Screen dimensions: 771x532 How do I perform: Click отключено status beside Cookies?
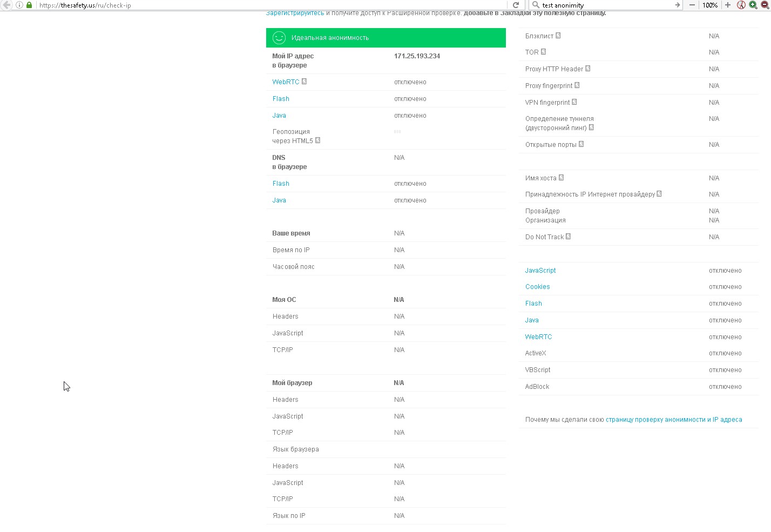point(725,287)
